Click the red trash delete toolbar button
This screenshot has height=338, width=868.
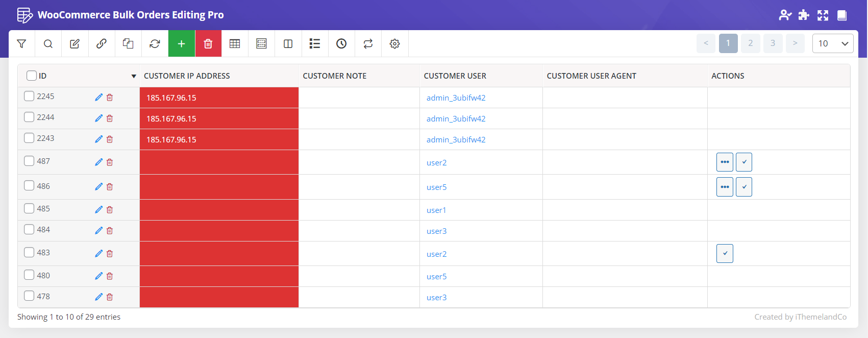pyautogui.click(x=208, y=44)
